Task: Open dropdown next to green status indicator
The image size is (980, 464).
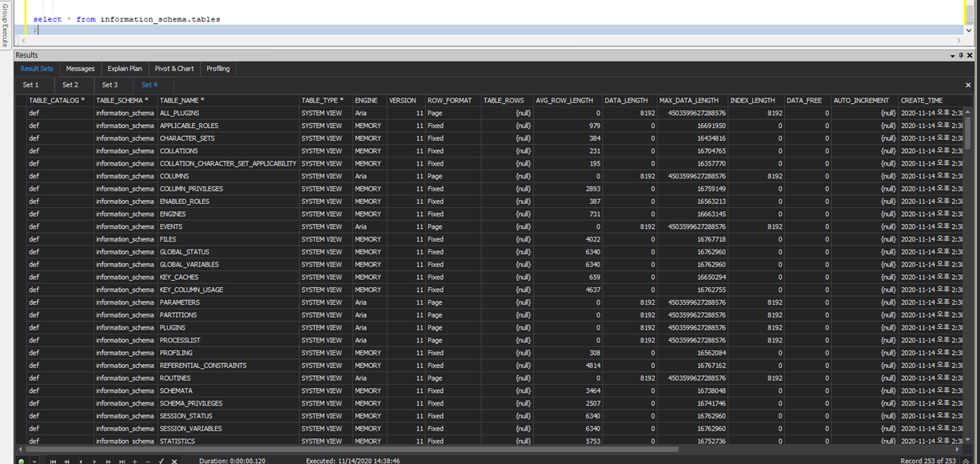Action: click(33, 461)
